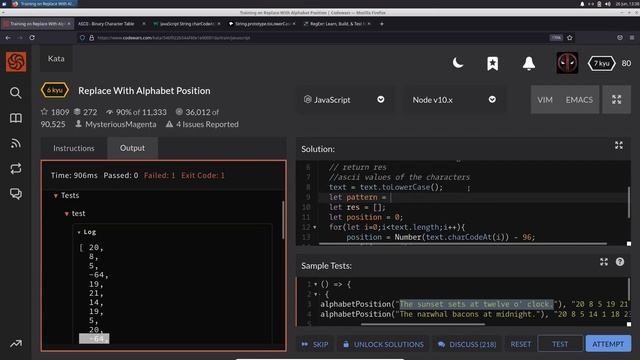Open DISCUSS (218) button
Screen dimensions: 640x360
(467, 344)
